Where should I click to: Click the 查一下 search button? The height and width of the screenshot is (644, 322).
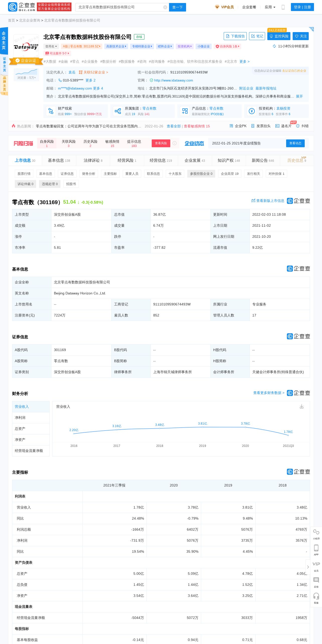[x=178, y=7]
